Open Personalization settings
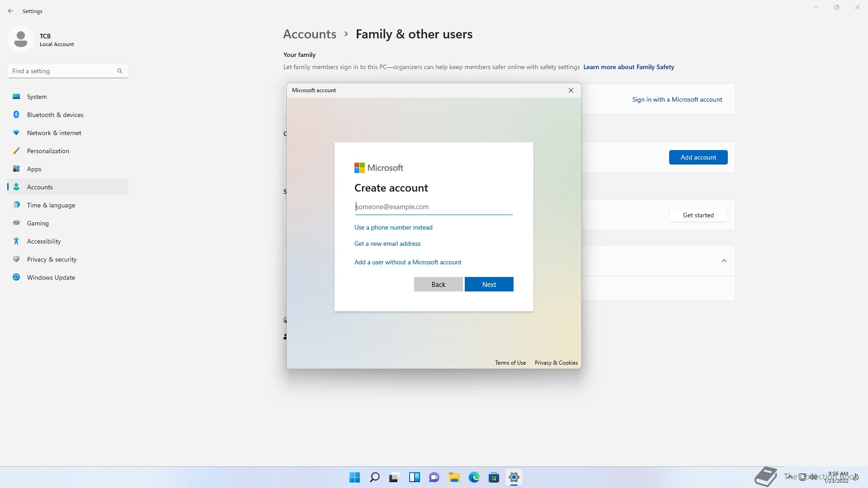 coord(68,151)
